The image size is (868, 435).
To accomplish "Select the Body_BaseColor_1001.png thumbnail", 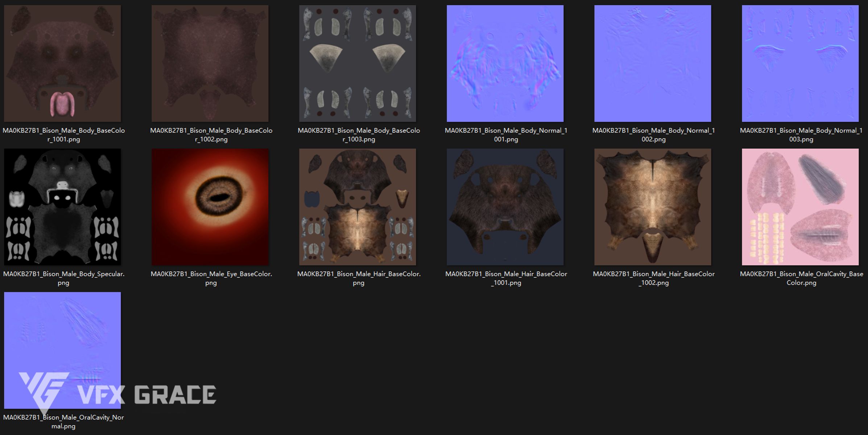I will click(x=62, y=63).
